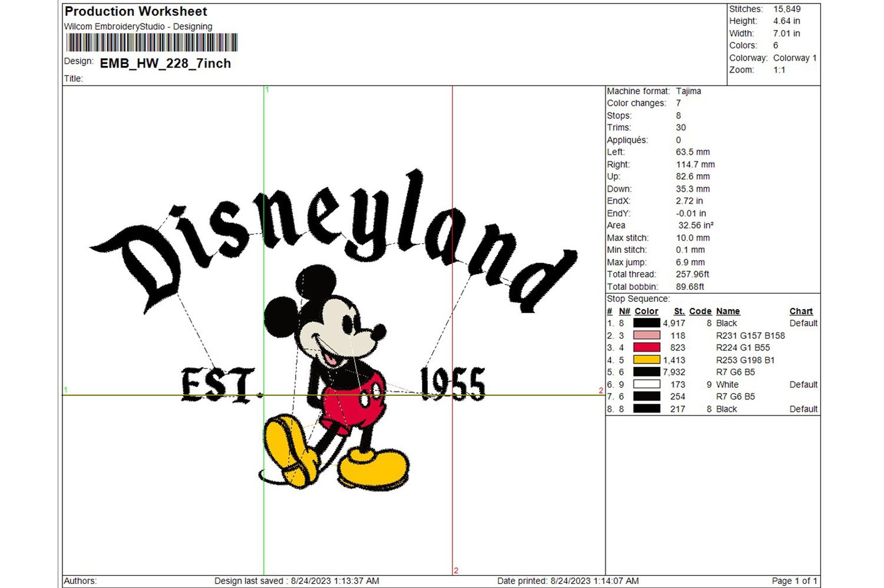884x588 pixels.
Task: Click the total bobbin value 89.68ft
Action: (x=690, y=287)
